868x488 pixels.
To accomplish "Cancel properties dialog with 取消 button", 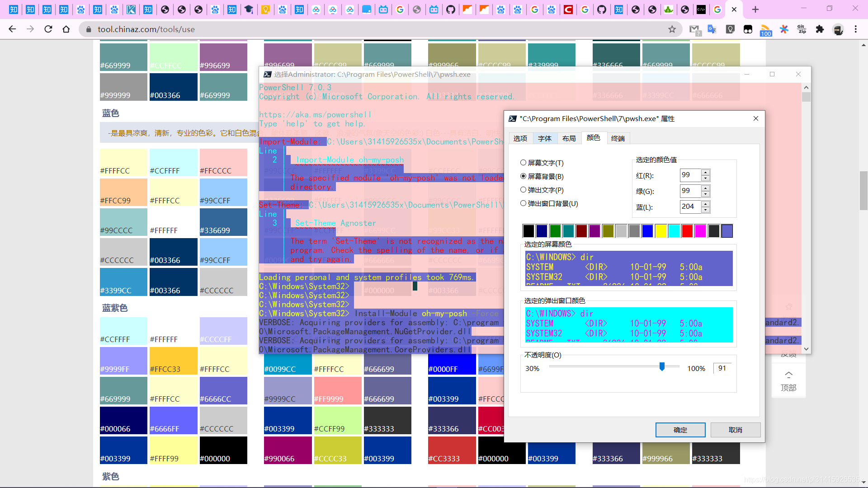I will pyautogui.click(x=735, y=430).
